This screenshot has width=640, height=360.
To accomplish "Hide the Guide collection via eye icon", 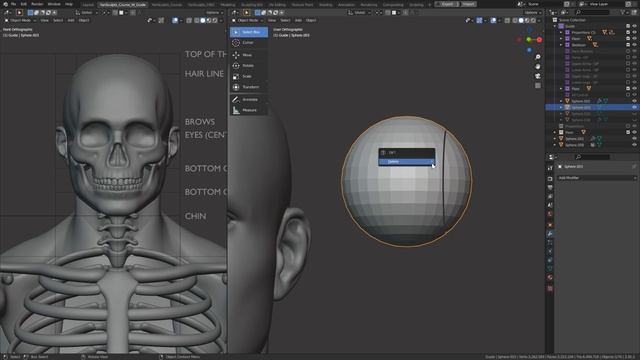I will [634, 26].
